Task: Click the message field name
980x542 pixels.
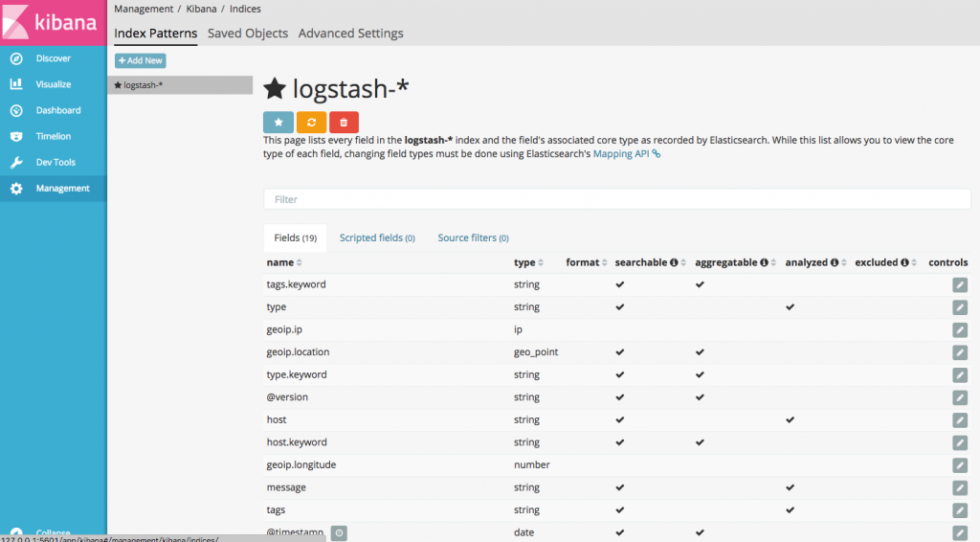Action: (x=286, y=487)
